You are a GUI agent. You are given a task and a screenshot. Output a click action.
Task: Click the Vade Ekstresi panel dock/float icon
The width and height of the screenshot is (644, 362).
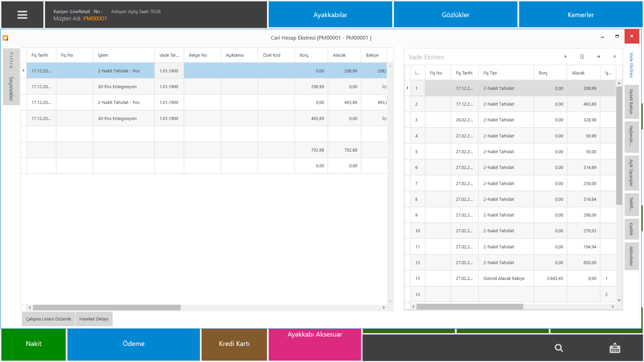[x=582, y=57]
